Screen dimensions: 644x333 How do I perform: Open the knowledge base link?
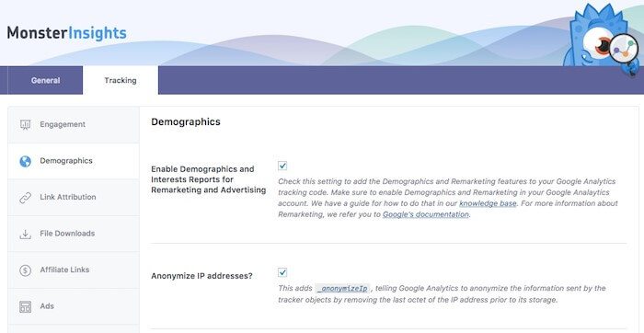tap(488, 203)
